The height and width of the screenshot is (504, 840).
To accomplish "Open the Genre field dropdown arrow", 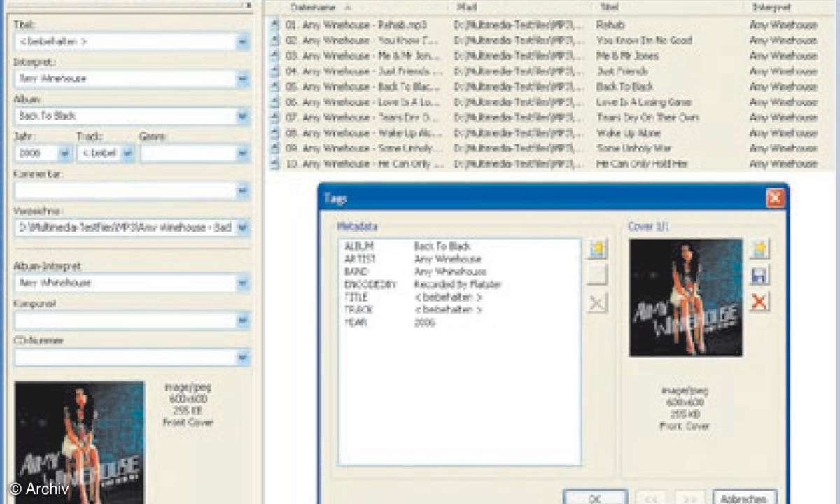I will tap(242, 153).
